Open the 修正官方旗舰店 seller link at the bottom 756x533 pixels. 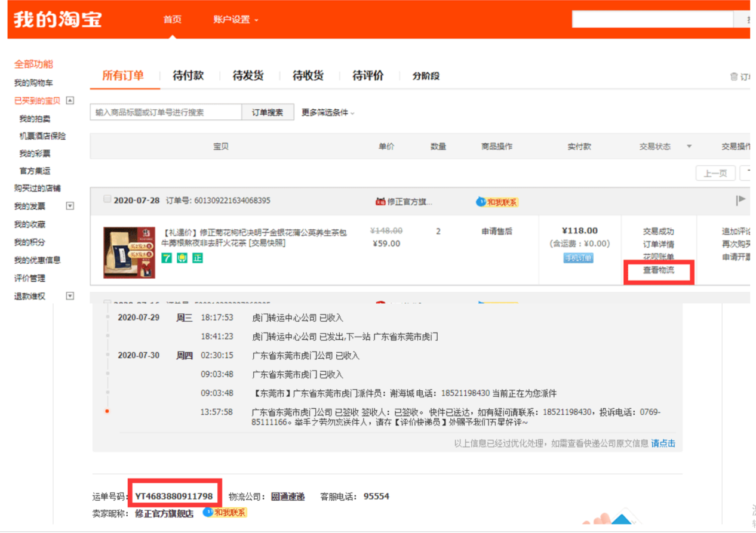tap(164, 513)
